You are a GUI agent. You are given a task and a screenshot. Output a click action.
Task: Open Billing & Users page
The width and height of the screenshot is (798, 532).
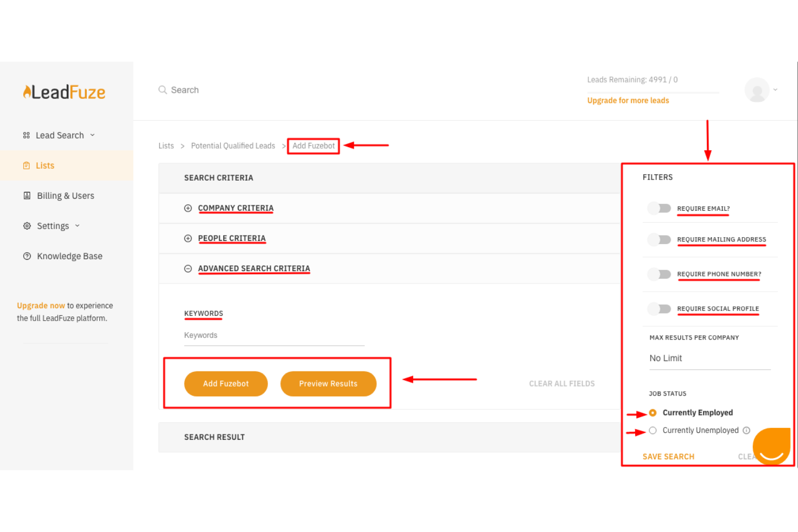coord(66,196)
